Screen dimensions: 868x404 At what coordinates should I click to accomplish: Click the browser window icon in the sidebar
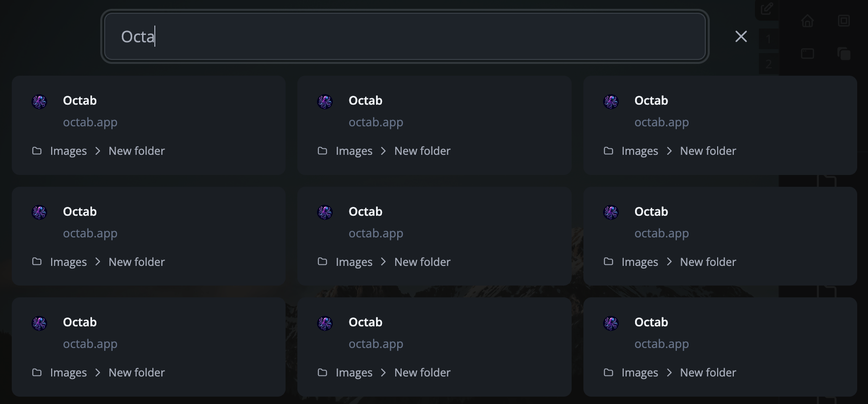click(x=807, y=54)
